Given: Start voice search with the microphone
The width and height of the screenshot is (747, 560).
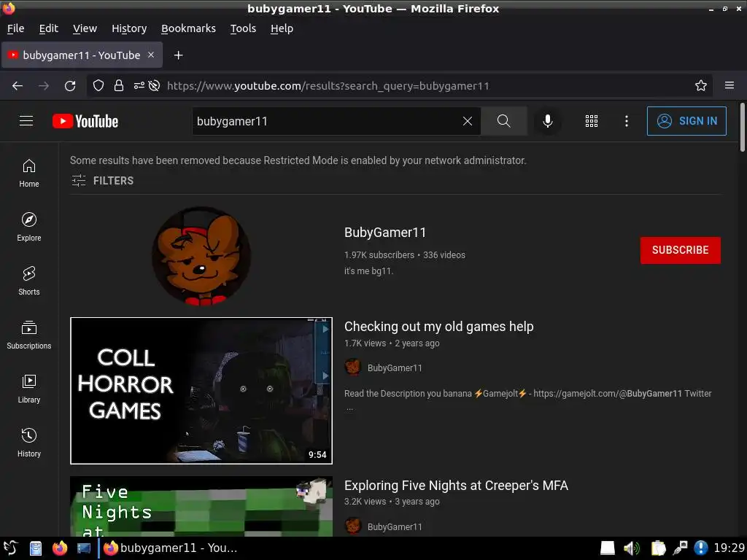Looking at the screenshot, I should [547, 121].
